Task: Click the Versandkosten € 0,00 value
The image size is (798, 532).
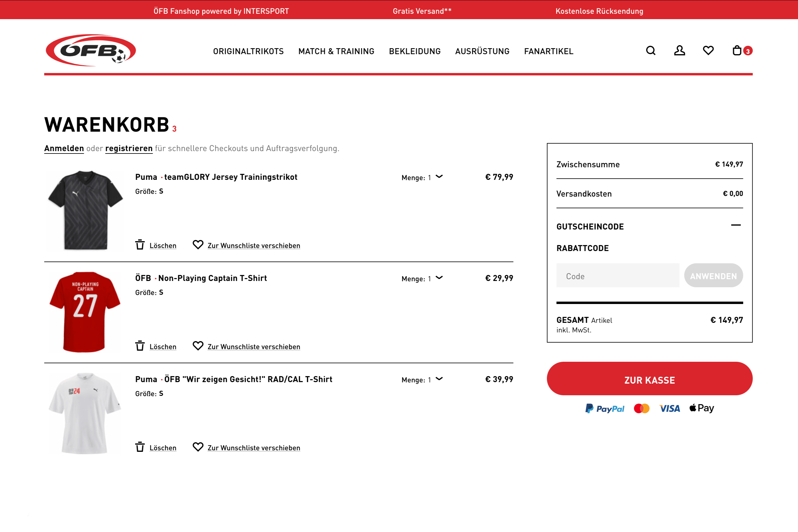Action: (732, 193)
